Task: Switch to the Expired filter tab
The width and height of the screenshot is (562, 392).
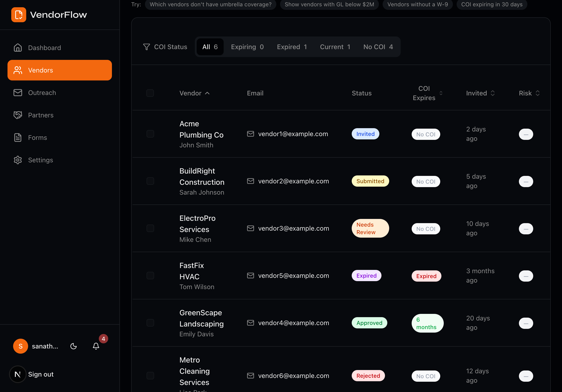Action: [292, 47]
